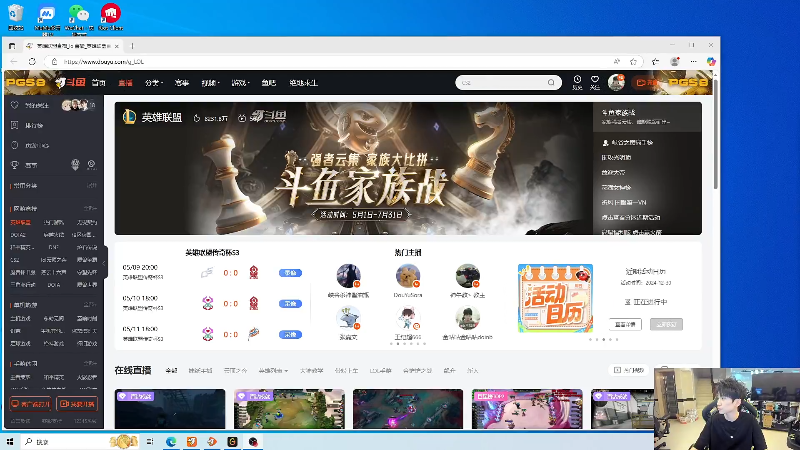Image resolution: width=800 pixels, height=450 pixels.
Task: Open the 分类 dropdown in top navigation
Action: tap(154, 83)
